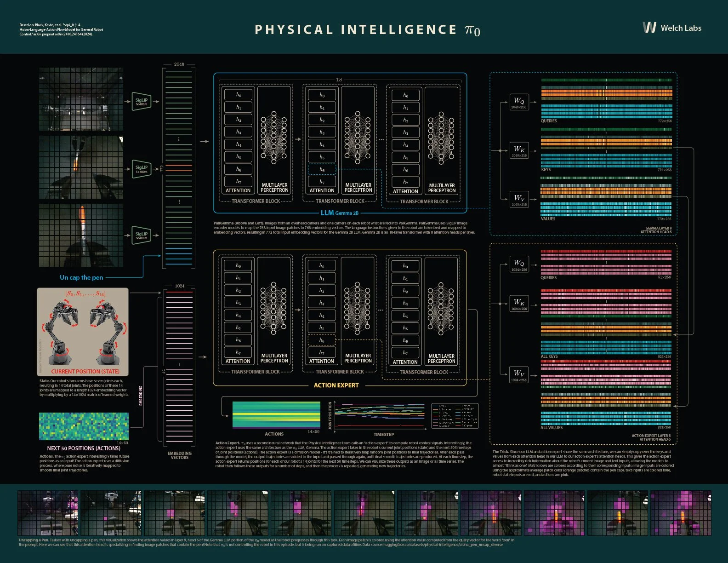Click the 'ACTION EXPERT LAYER 8 ATTENTION HEAD 6' label

tap(651, 437)
